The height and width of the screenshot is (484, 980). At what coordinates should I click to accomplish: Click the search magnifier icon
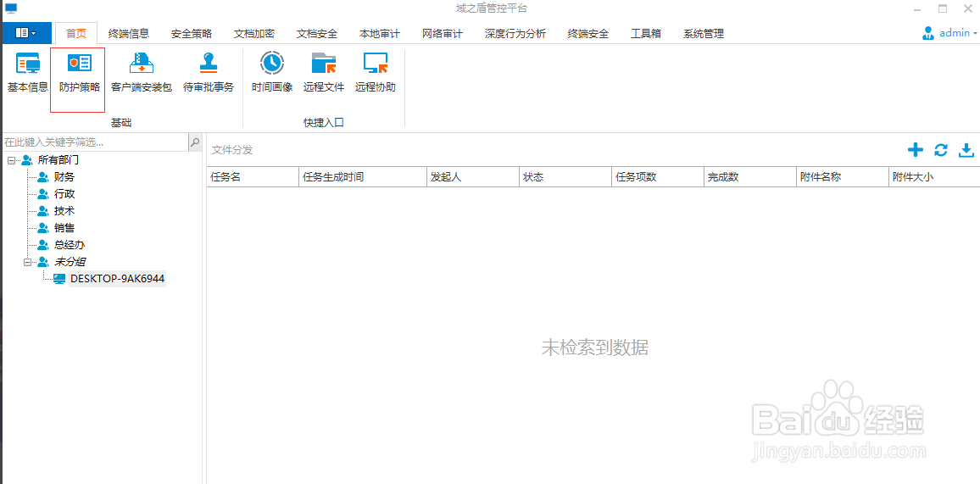click(195, 142)
